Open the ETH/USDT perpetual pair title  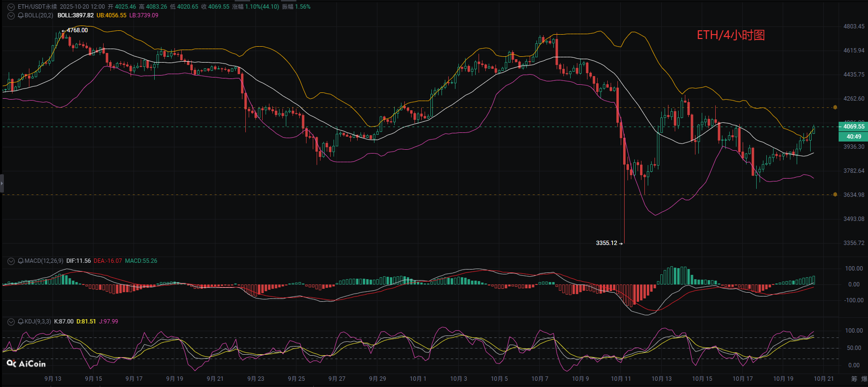click(x=37, y=7)
